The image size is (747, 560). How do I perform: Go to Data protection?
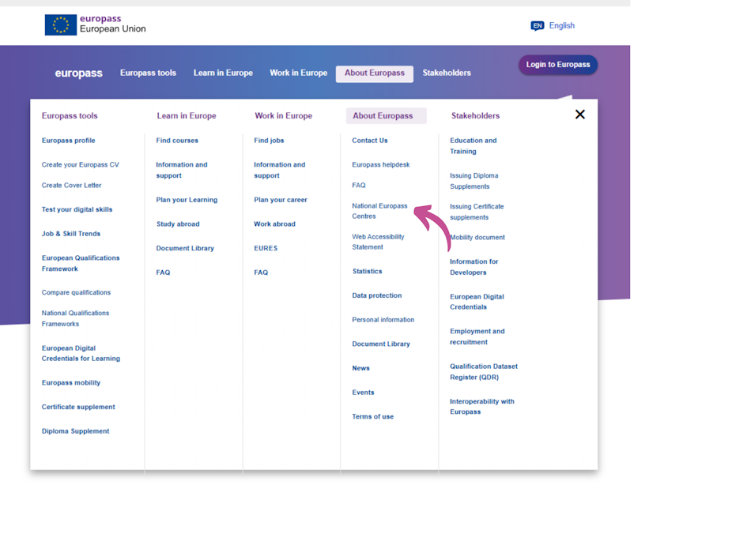pyautogui.click(x=377, y=295)
